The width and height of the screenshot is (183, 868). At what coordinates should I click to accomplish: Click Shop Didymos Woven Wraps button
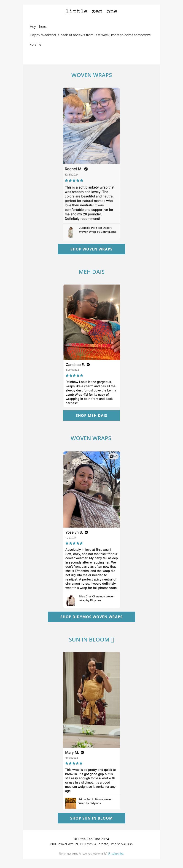tap(91, 617)
